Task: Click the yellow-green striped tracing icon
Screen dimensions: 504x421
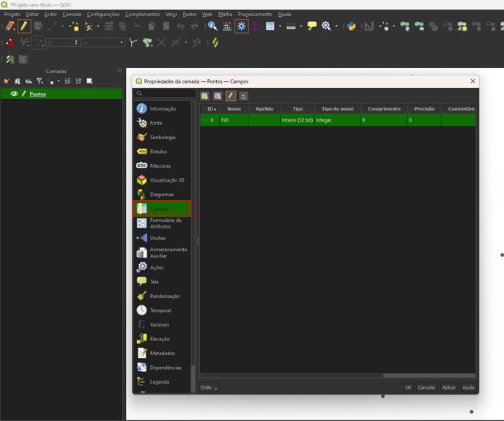Action: tap(215, 42)
